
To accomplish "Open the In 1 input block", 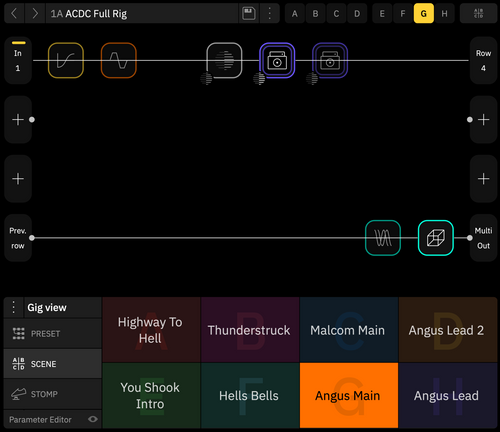I will (18, 60).
